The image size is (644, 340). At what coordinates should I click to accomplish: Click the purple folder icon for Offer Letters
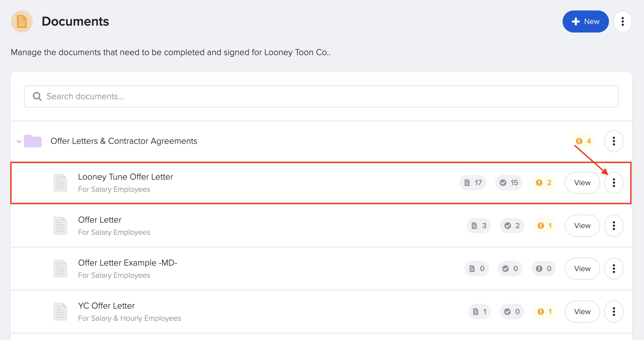[33, 141]
